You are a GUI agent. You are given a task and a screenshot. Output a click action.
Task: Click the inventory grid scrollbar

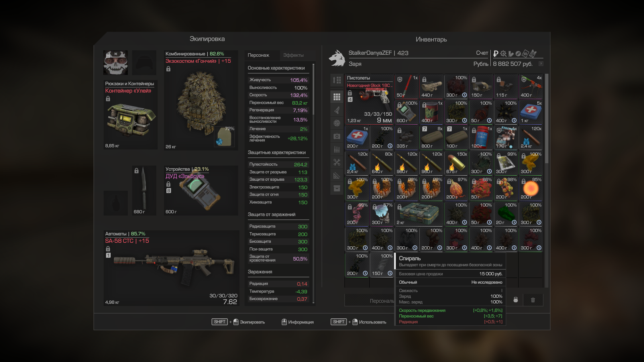coord(546,119)
